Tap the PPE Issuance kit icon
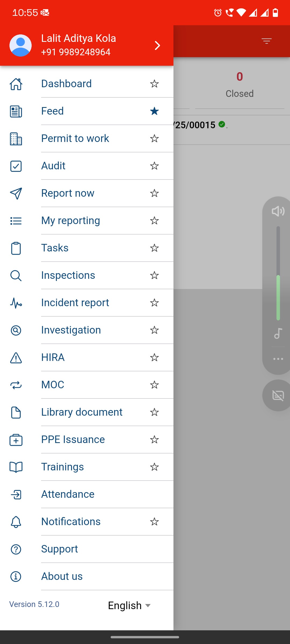290x644 pixels. pos(16,440)
